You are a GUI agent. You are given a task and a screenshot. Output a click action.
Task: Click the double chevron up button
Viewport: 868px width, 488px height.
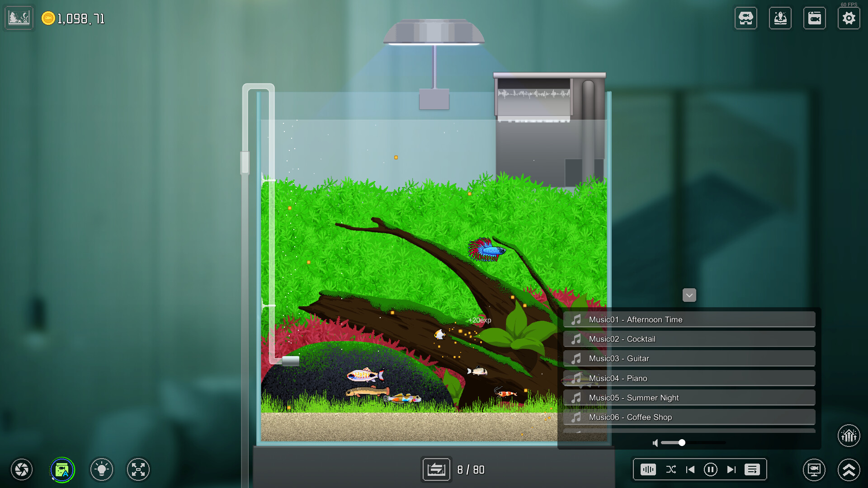click(x=849, y=470)
